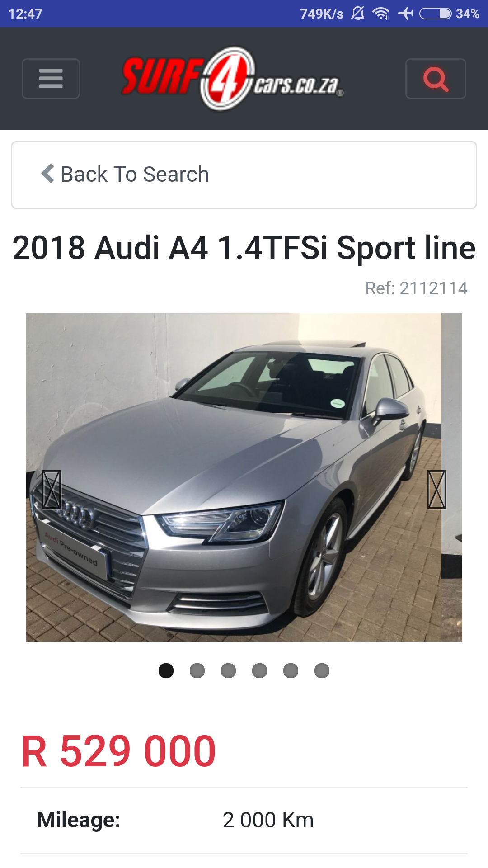Viewport: 488px width, 868px height.
Task: Tap the back chevron beside Back To Search
Action: 47,174
